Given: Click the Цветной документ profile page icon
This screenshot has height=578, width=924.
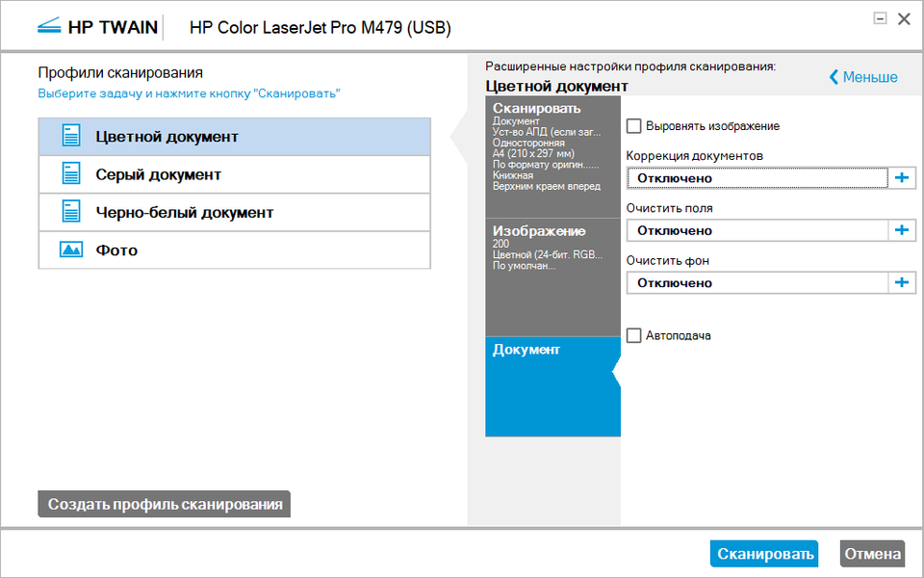Looking at the screenshot, I should [x=71, y=137].
